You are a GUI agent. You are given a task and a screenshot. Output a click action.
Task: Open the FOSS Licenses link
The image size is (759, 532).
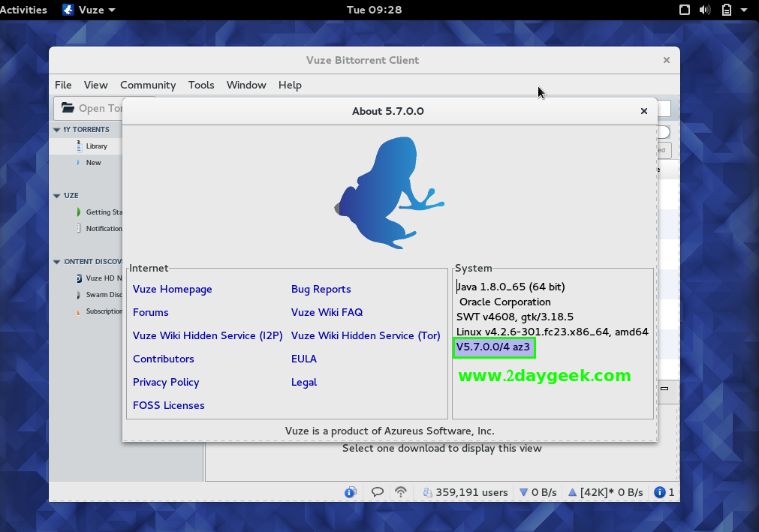(x=168, y=405)
